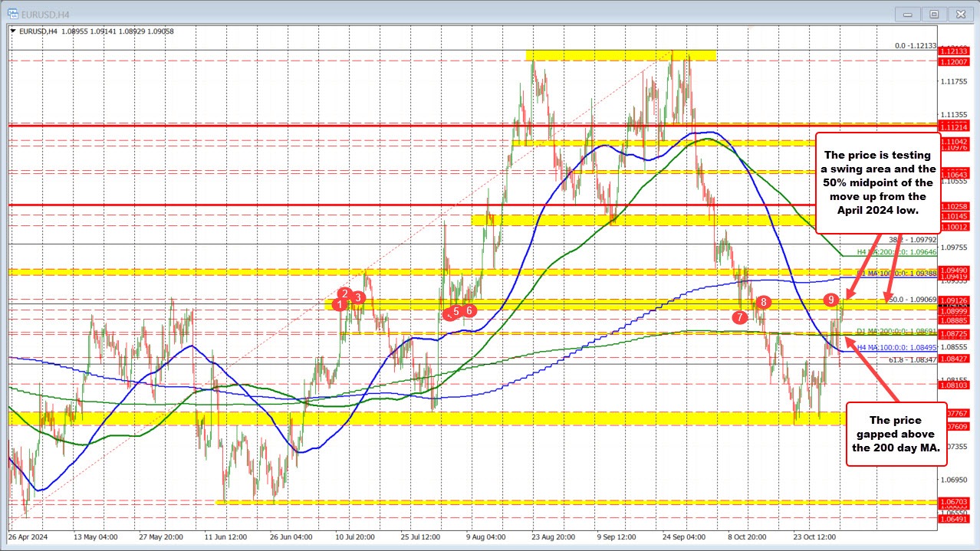Select red numbered marker 9 on the chart
980x551 pixels.
click(830, 300)
